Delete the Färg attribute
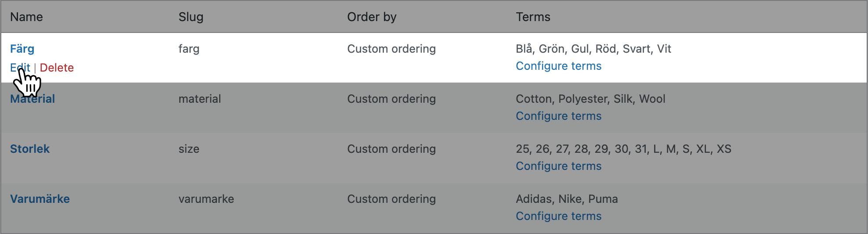 click(57, 68)
